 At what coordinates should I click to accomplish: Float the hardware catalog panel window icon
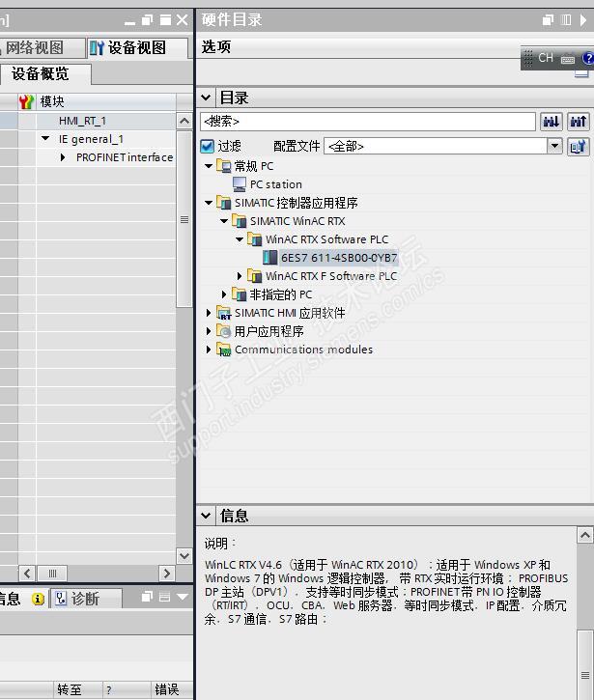(x=548, y=19)
